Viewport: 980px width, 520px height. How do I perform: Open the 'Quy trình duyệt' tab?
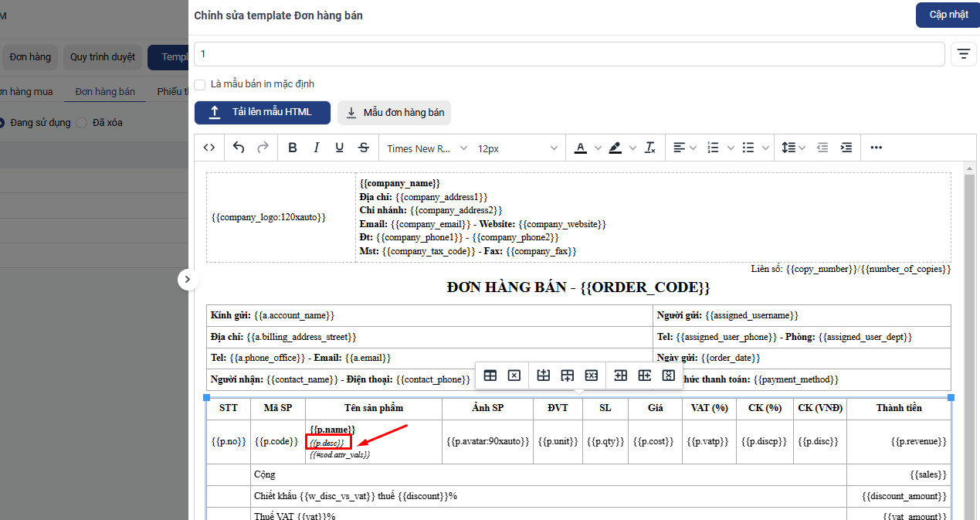pos(102,56)
